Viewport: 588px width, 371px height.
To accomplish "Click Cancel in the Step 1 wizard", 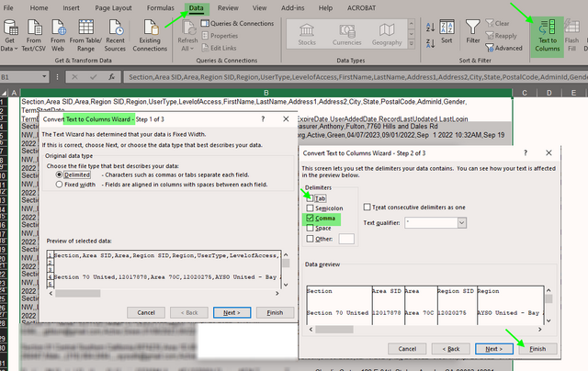I will 146,312.
